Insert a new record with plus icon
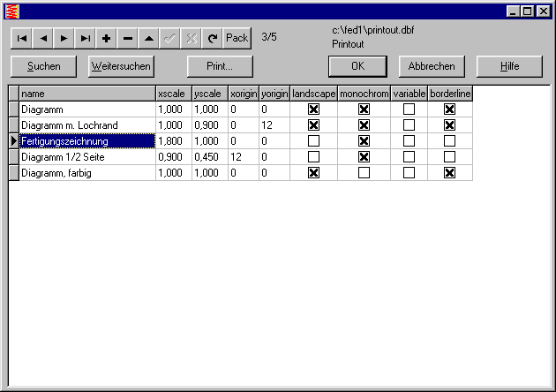Viewport: 556px width, 392px height. [x=107, y=38]
